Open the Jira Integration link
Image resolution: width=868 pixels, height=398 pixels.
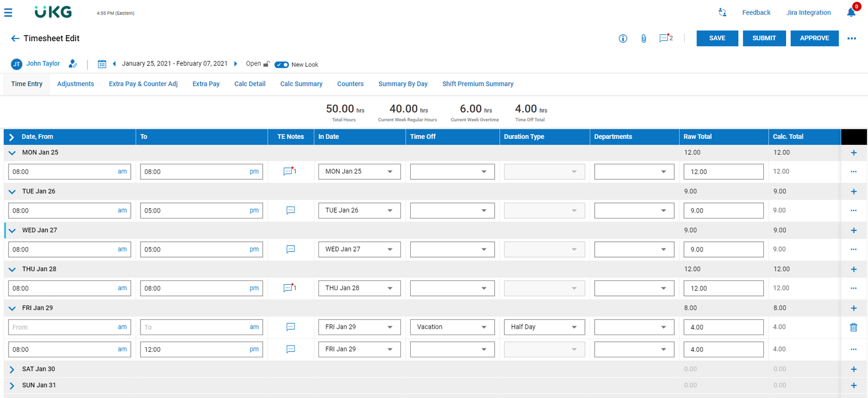pos(808,12)
